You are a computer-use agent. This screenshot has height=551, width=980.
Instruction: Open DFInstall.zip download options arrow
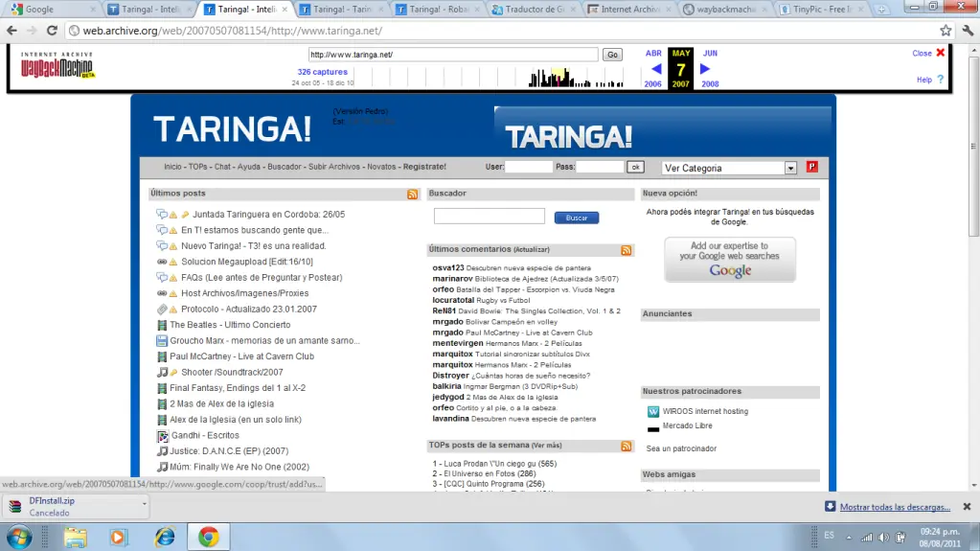(x=145, y=503)
